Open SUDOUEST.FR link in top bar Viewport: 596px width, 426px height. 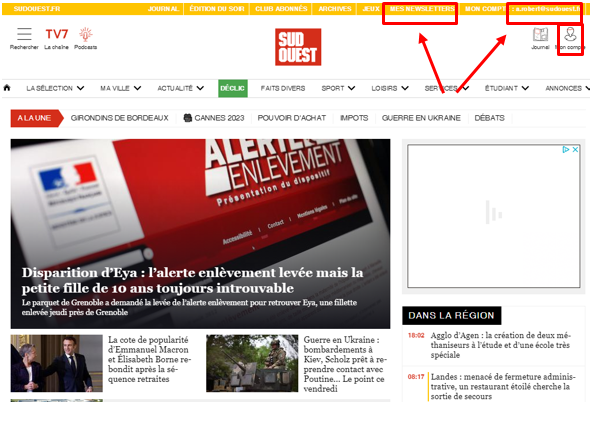pyautogui.click(x=37, y=9)
